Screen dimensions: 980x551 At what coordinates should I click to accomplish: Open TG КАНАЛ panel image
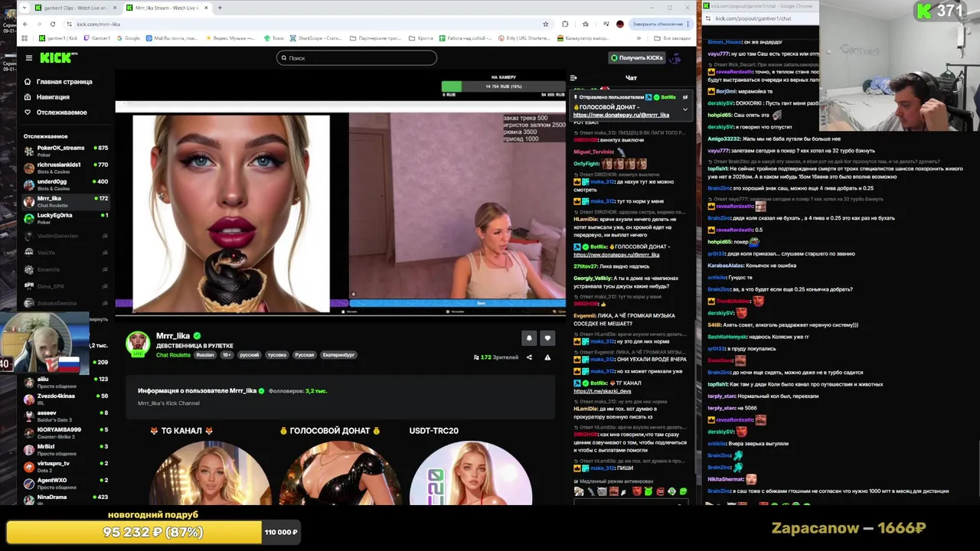click(x=210, y=473)
